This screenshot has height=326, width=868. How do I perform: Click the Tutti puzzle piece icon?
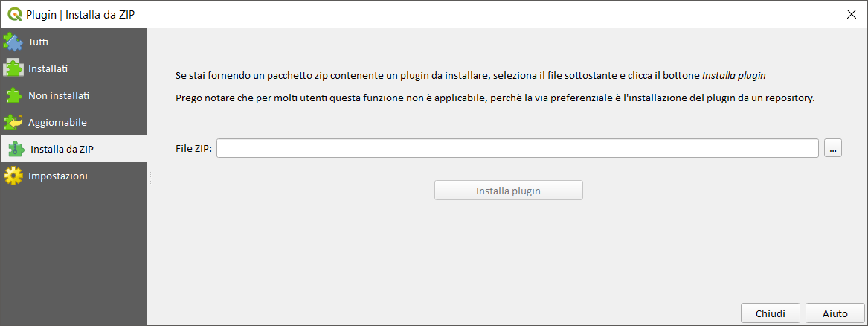tap(13, 42)
